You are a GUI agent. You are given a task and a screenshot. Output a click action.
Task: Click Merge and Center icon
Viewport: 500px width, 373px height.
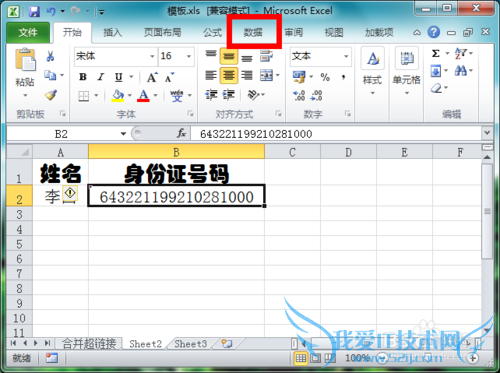266,75
